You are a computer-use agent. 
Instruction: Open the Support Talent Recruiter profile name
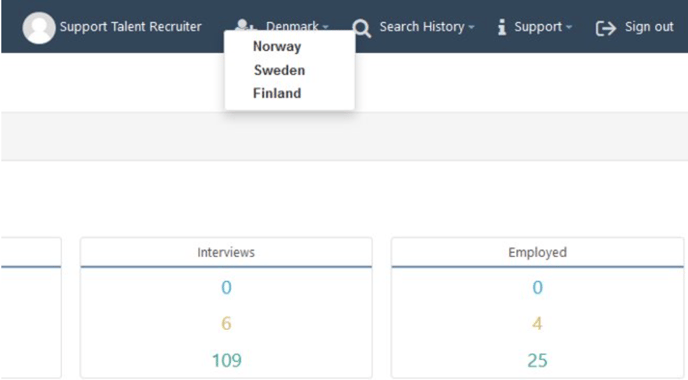tap(130, 27)
